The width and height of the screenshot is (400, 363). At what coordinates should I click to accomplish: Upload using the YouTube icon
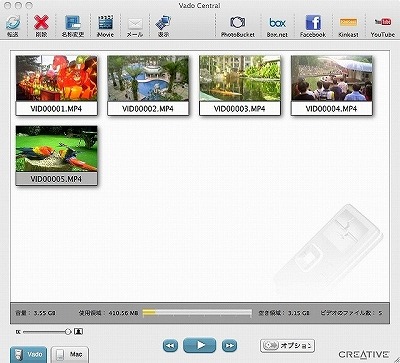383,22
